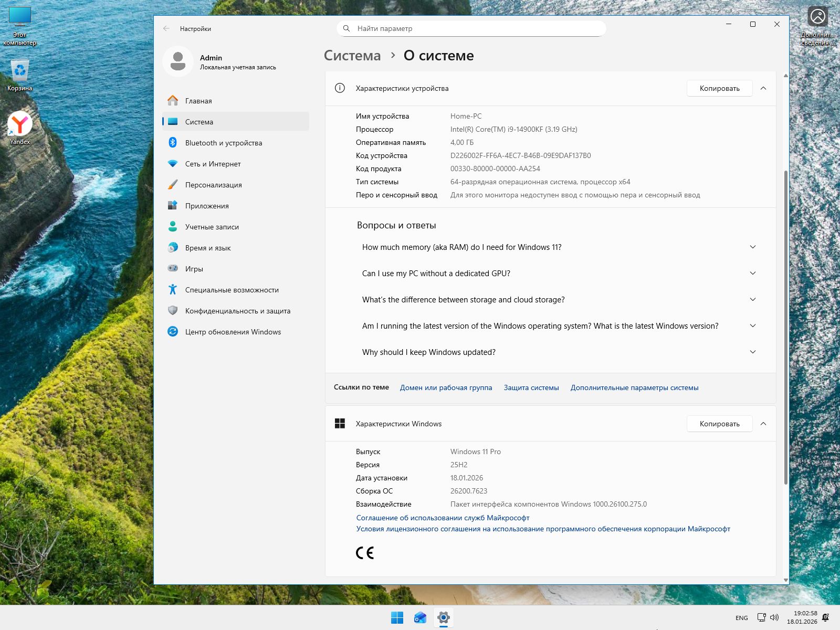This screenshot has width=840, height=630.
Task: Copy device specifications with Копировать button
Action: point(719,88)
